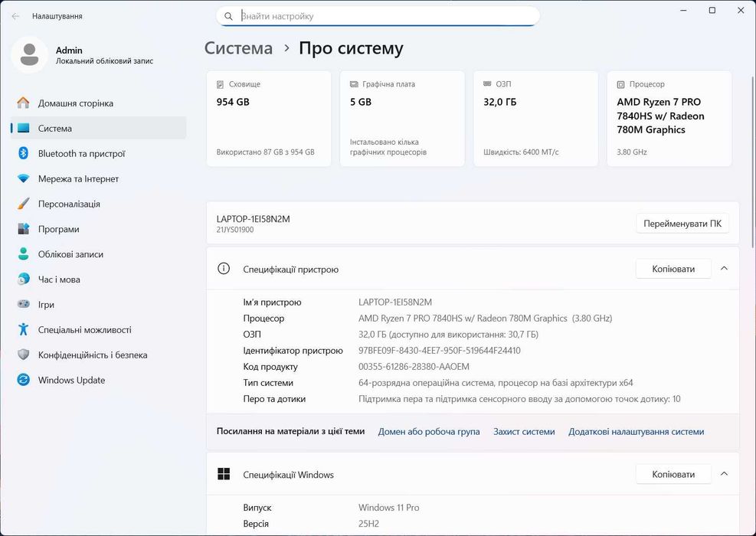Open Час і мова settings
This screenshot has height=536, width=756.
tap(98, 279)
